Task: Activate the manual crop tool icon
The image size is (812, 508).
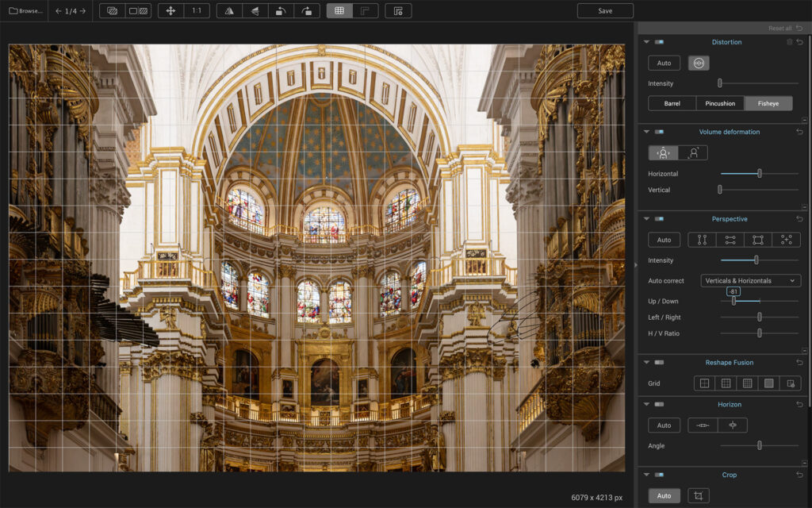Action: [x=698, y=496]
